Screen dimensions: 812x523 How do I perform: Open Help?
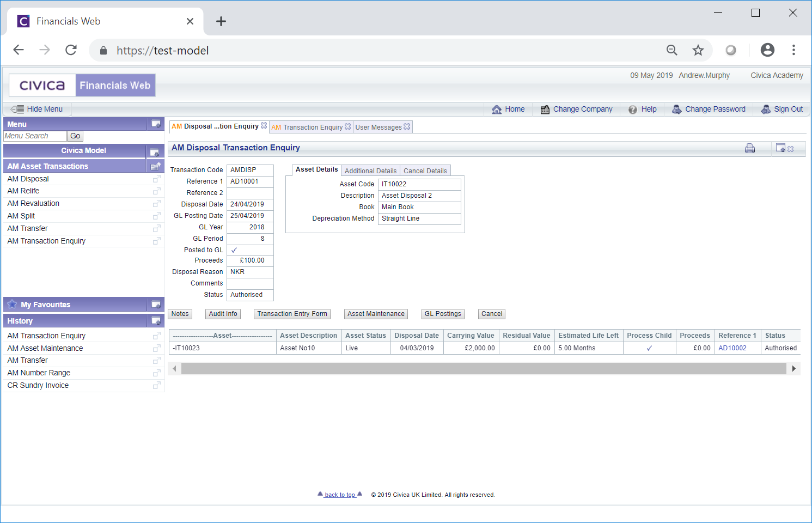643,109
